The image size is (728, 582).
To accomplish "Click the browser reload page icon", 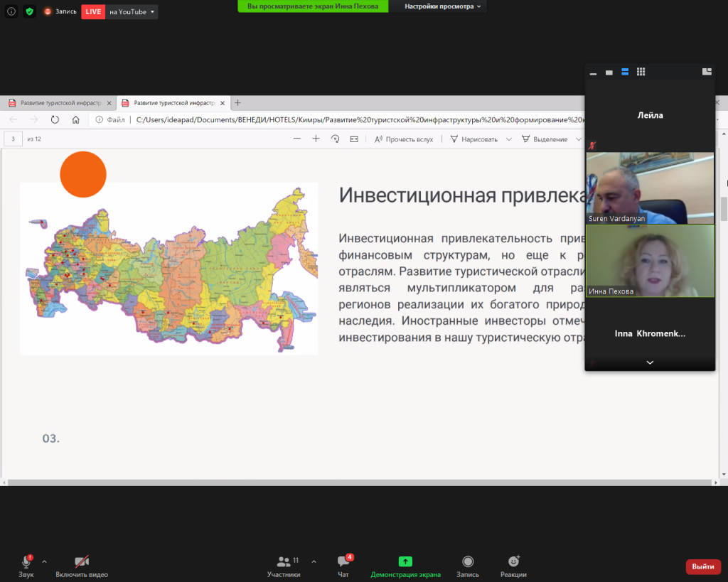I will click(x=55, y=120).
